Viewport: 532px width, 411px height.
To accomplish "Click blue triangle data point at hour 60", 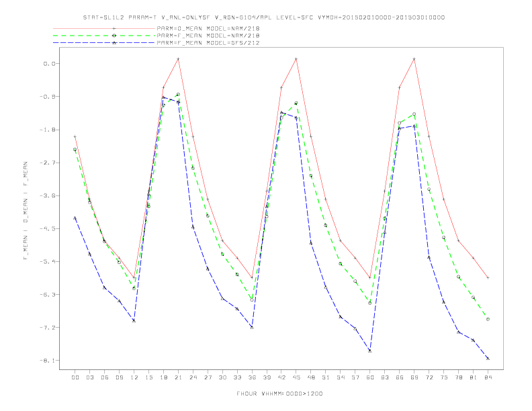I will pos(370,351).
